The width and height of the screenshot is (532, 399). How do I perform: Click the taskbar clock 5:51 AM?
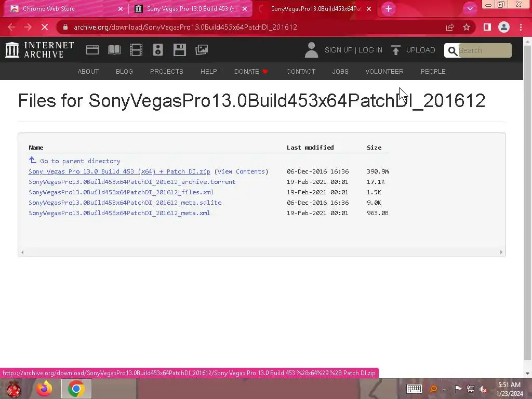(509, 385)
